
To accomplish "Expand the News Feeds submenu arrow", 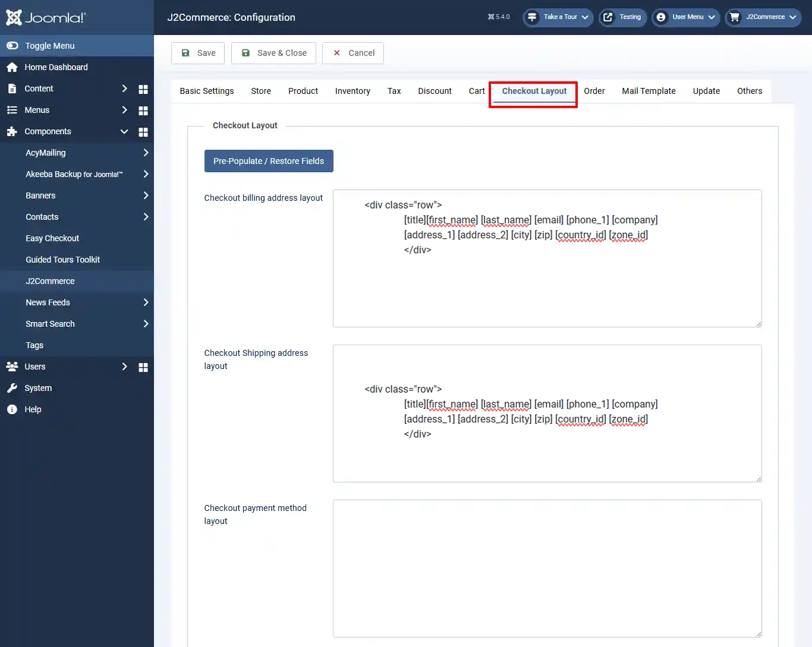I will (146, 302).
